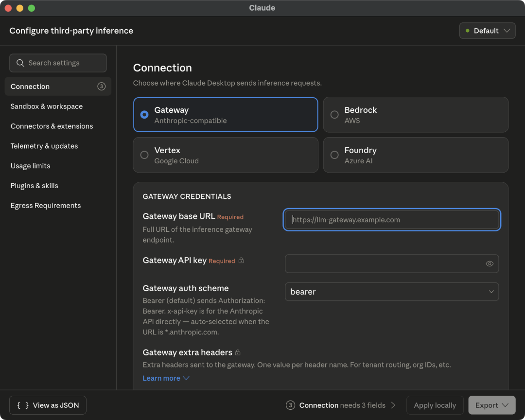525x420 pixels.
Task: Click the Apply locally button
Action: (435, 405)
